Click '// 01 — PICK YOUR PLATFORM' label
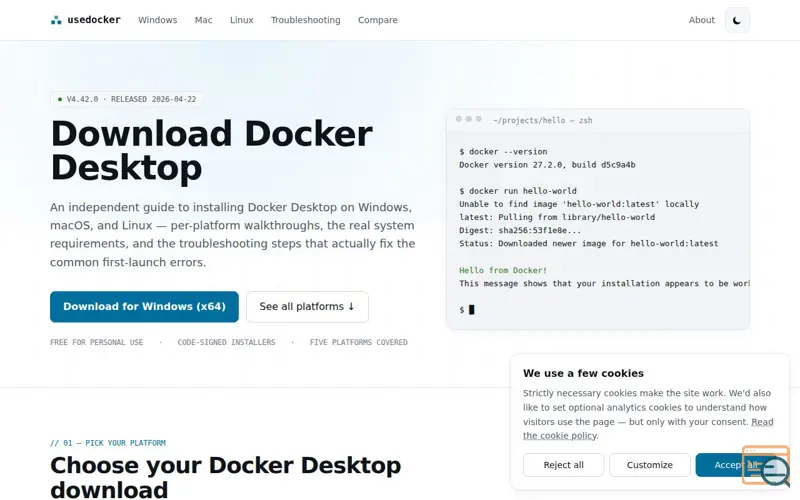This screenshot has width=800, height=500. point(108,443)
